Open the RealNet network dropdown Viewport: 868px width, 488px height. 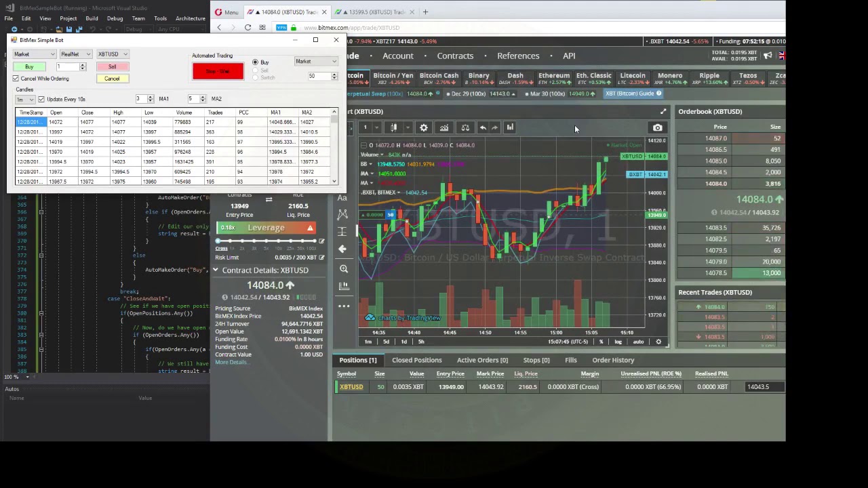tap(75, 54)
